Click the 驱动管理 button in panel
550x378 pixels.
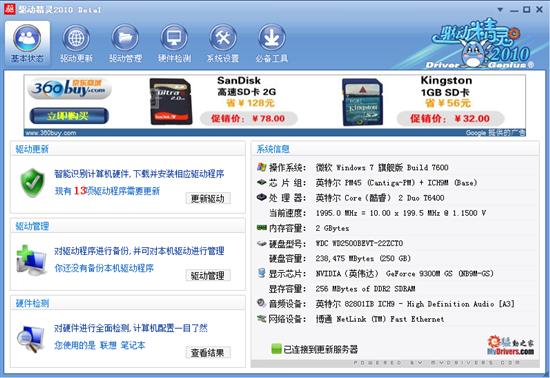point(208,276)
